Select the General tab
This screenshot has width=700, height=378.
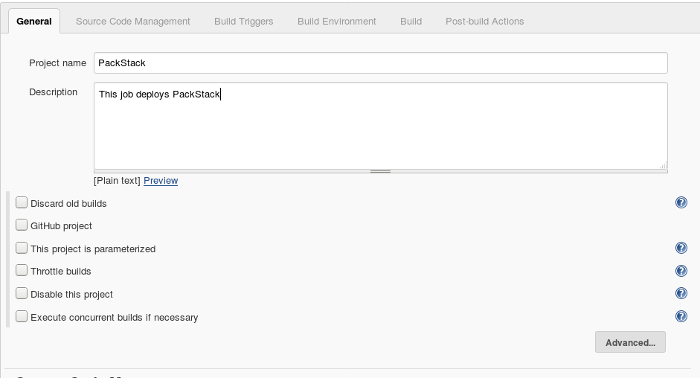pos(34,21)
